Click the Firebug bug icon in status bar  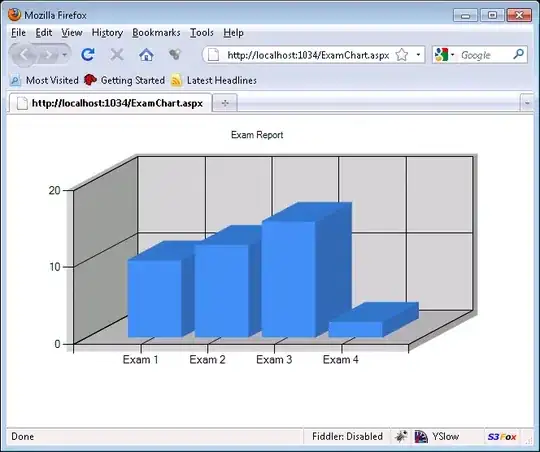coord(401,436)
